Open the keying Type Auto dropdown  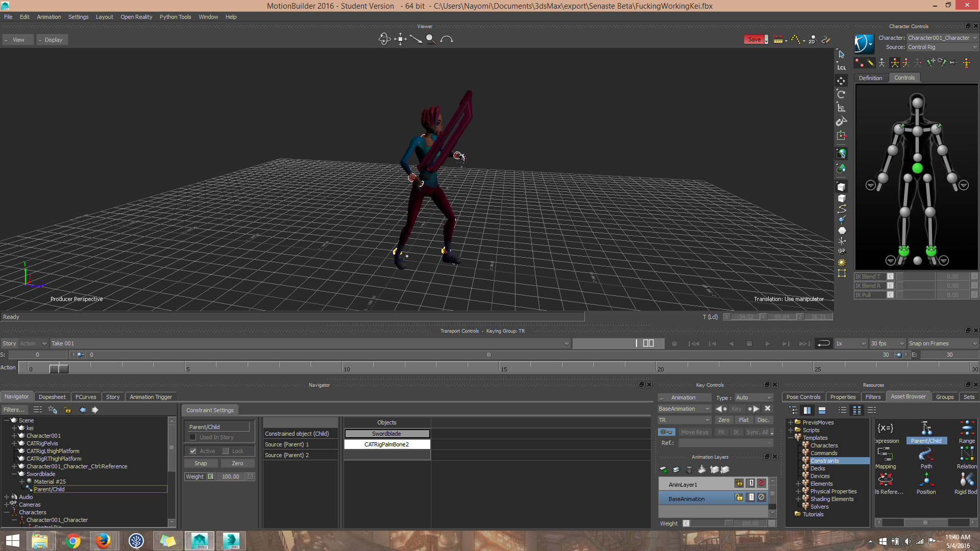pos(753,398)
